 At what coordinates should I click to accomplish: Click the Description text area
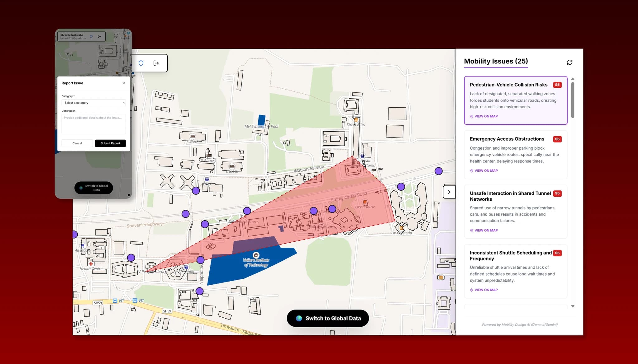pos(94,124)
